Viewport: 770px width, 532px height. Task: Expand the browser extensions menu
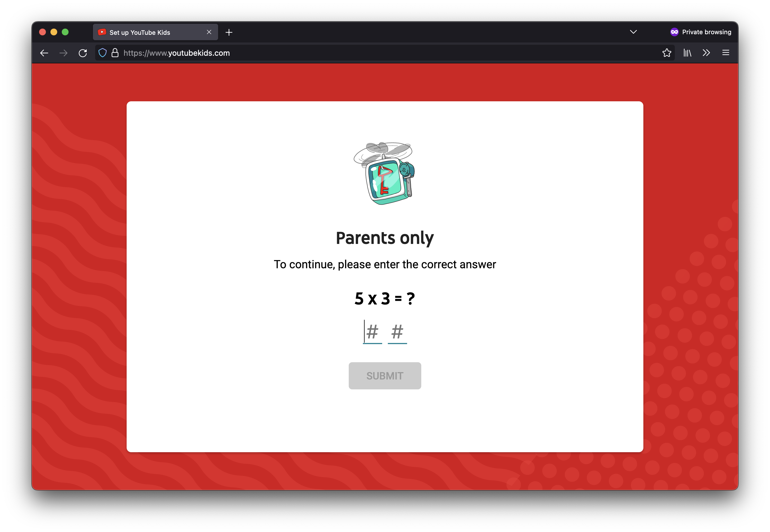(x=706, y=53)
